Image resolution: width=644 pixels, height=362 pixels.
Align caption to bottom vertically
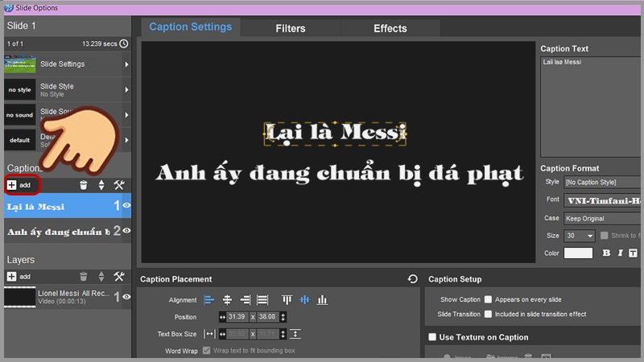pyautogui.click(x=323, y=300)
